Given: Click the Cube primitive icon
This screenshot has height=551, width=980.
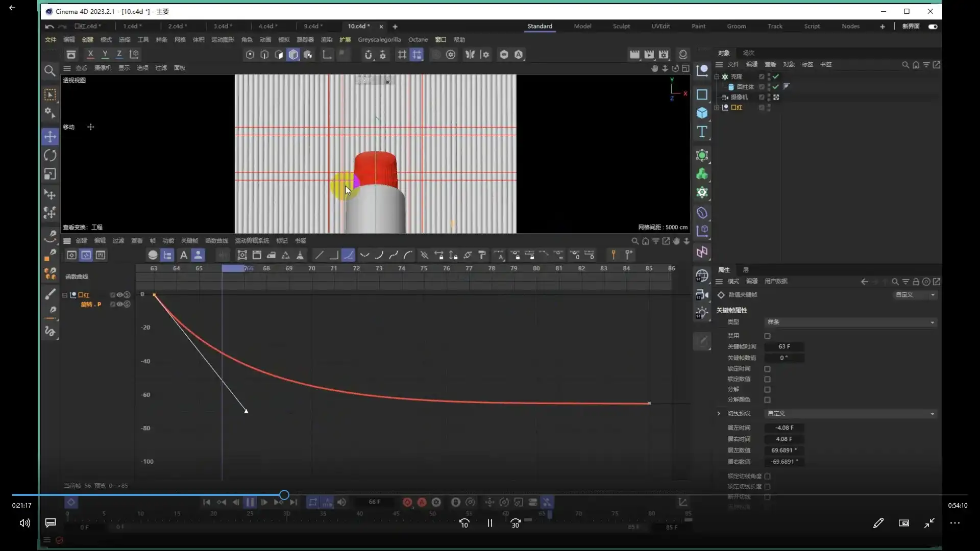Looking at the screenshot, I should [x=702, y=113].
